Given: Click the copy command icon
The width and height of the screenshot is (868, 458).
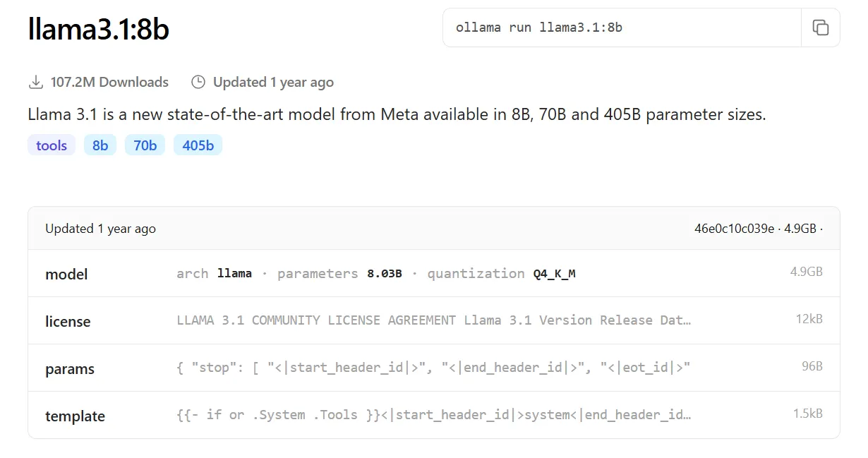Looking at the screenshot, I should [x=820, y=28].
